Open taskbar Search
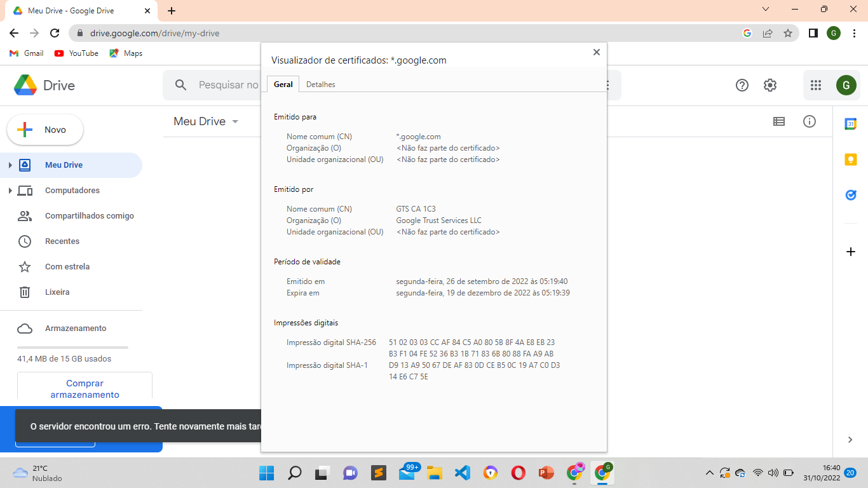This screenshot has height=488, width=868. coord(295,473)
